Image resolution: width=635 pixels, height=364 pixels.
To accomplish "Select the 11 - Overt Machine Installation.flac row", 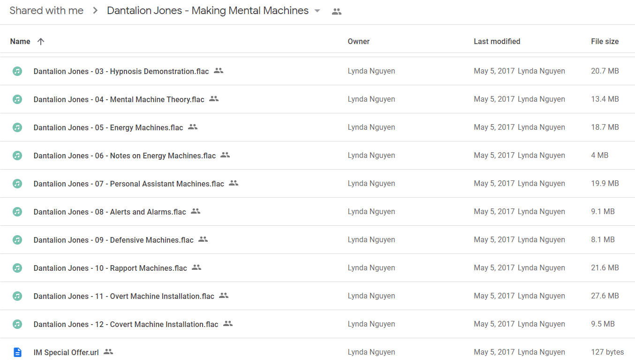I will (317, 296).
